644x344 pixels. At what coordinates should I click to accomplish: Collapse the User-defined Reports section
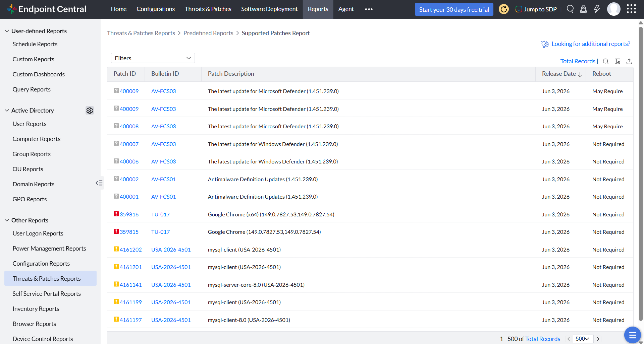click(x=7, y=31)
